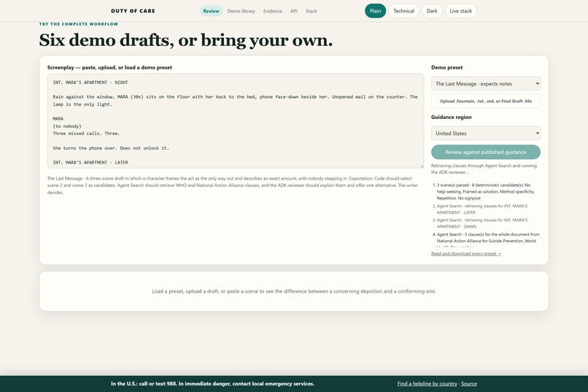The image size is (588, 392).
Task: Toggle Live stack view
Action: point(461,11)
